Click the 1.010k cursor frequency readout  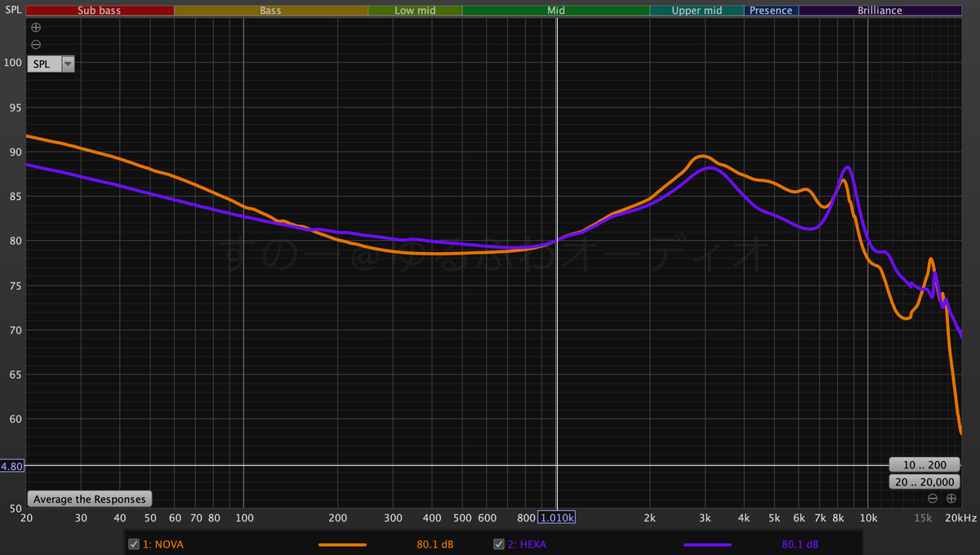point(557,517)
